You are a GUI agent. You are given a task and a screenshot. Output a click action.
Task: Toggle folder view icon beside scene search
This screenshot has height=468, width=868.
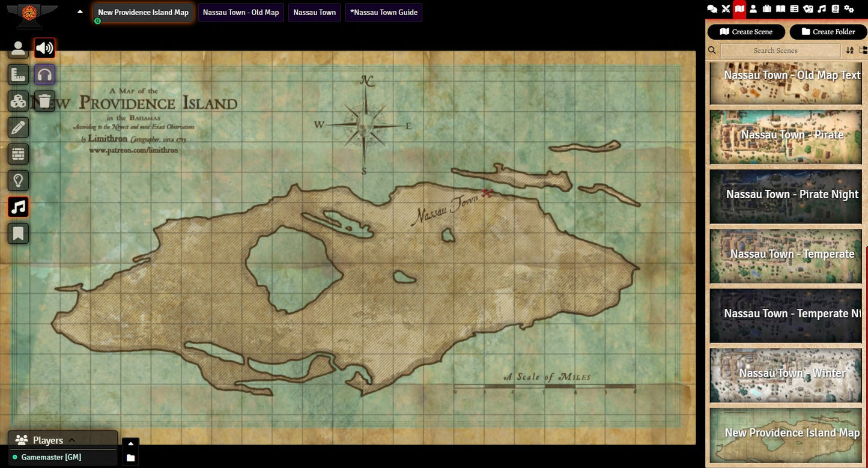(x=863, y=50)
